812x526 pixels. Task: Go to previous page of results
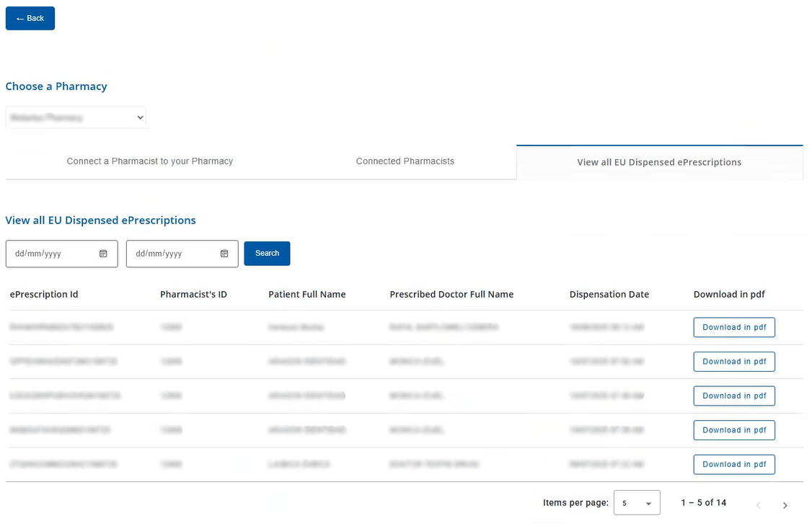pos(758,506)
